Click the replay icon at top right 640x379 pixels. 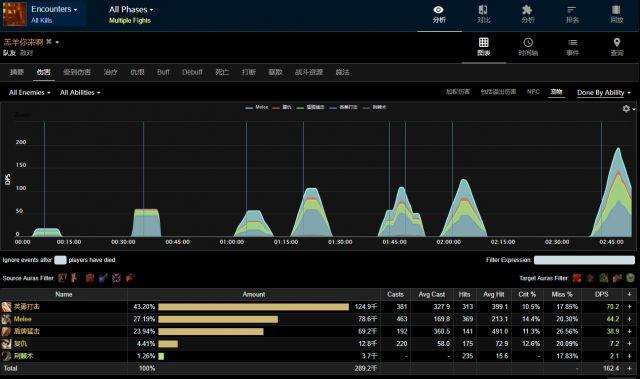point(616,10)
